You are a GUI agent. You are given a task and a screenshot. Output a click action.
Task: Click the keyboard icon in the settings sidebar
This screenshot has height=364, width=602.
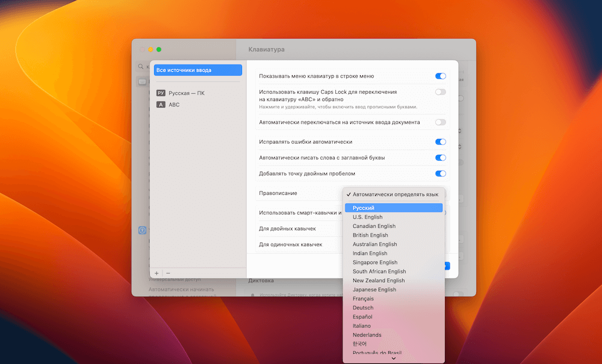141,82
